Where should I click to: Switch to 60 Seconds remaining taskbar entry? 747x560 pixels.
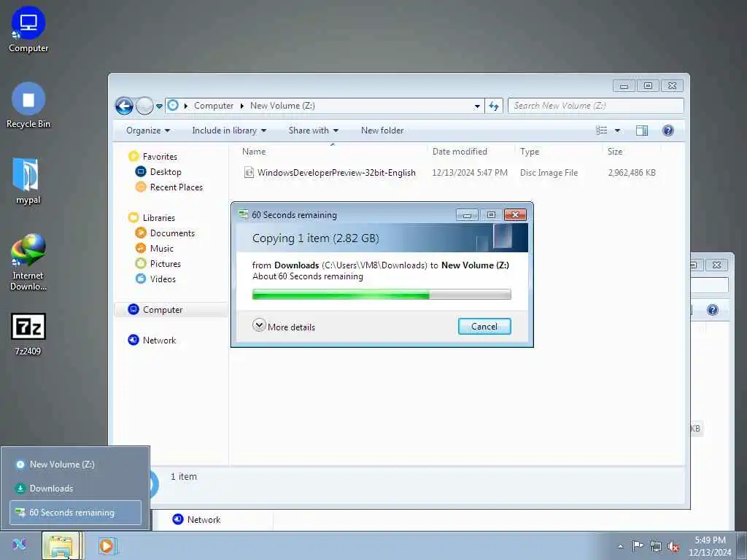pos(75,513)
